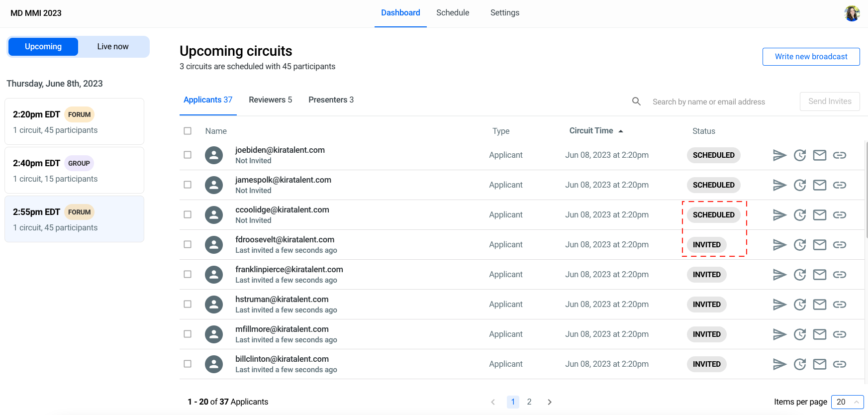Screen dimensions: 868x415
Task: Switch to the Reviewers 5 tab
Action: coord(270,100)
